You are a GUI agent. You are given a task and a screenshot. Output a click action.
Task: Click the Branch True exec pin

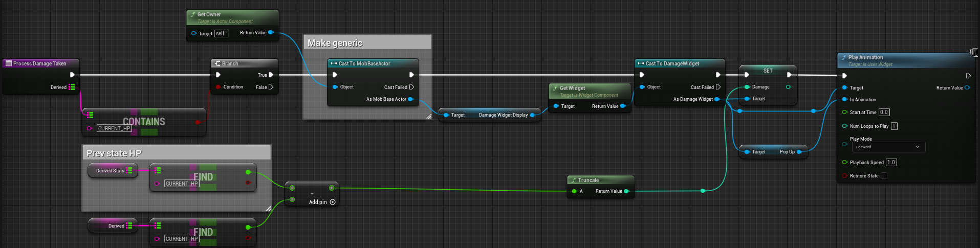tap(271, 75)
